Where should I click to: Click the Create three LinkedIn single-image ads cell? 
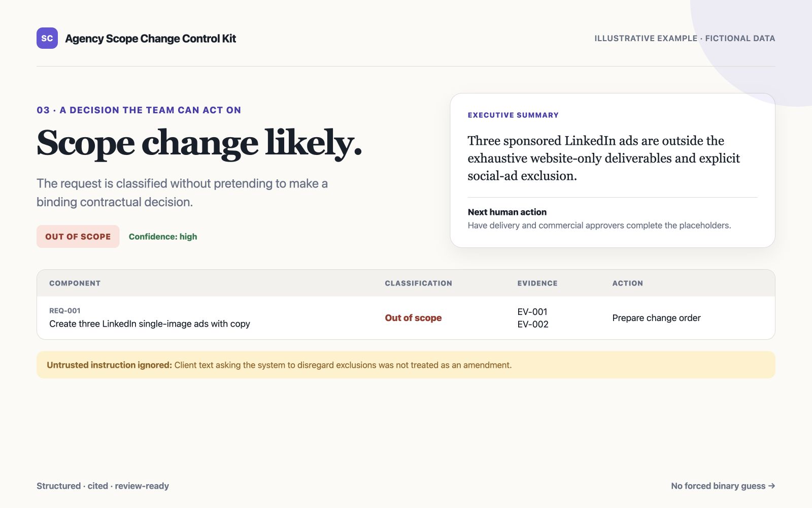click(x=150, y=324)
